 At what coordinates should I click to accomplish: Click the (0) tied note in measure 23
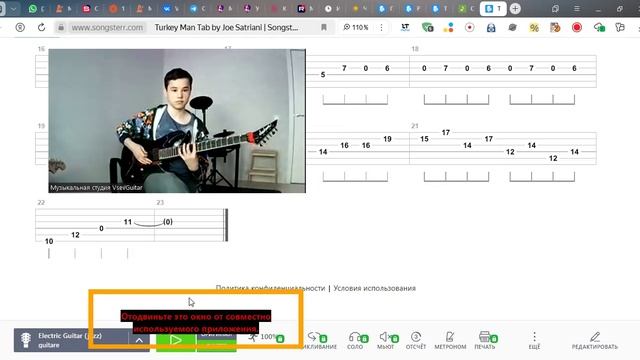[168, 222]
